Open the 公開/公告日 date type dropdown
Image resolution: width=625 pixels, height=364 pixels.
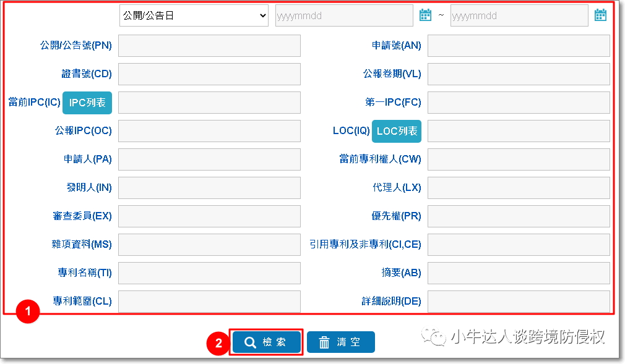pyautogui.click(x=194, y=15)
